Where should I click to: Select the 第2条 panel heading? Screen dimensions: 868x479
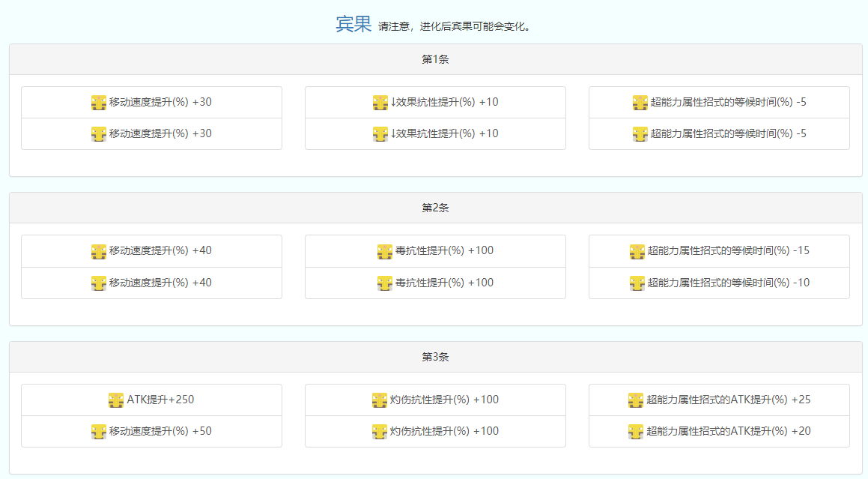tap(435, 208)
